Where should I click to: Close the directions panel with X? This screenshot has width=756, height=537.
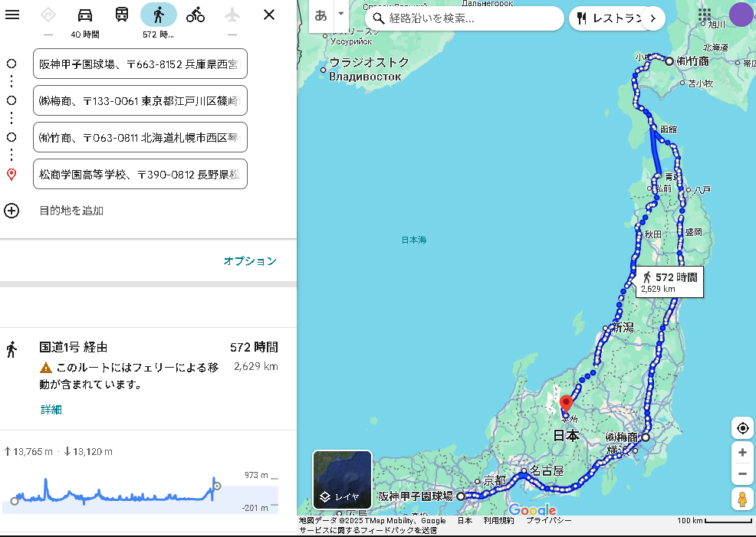[269, 15]
